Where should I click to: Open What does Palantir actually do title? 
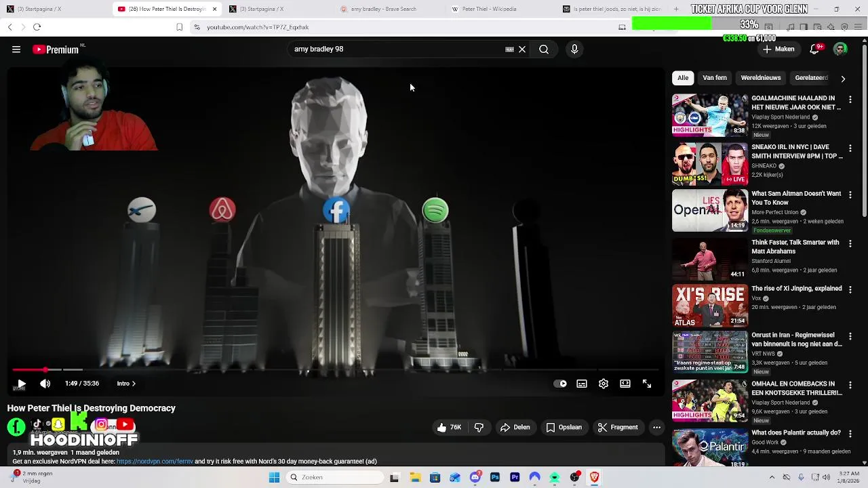click(x=796, y=432)
